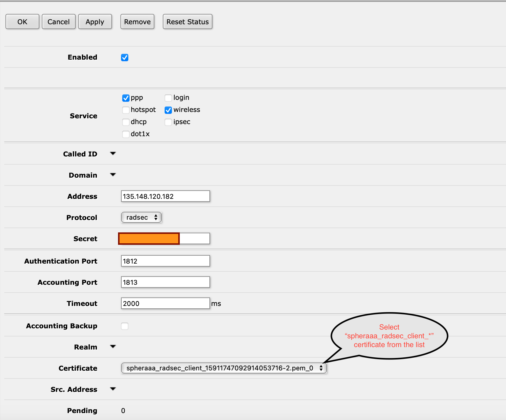The height and width of the screenshot is (420, 506).
Task: Open the Certificate selection dropdown
Action: click(x=224, y=368)
